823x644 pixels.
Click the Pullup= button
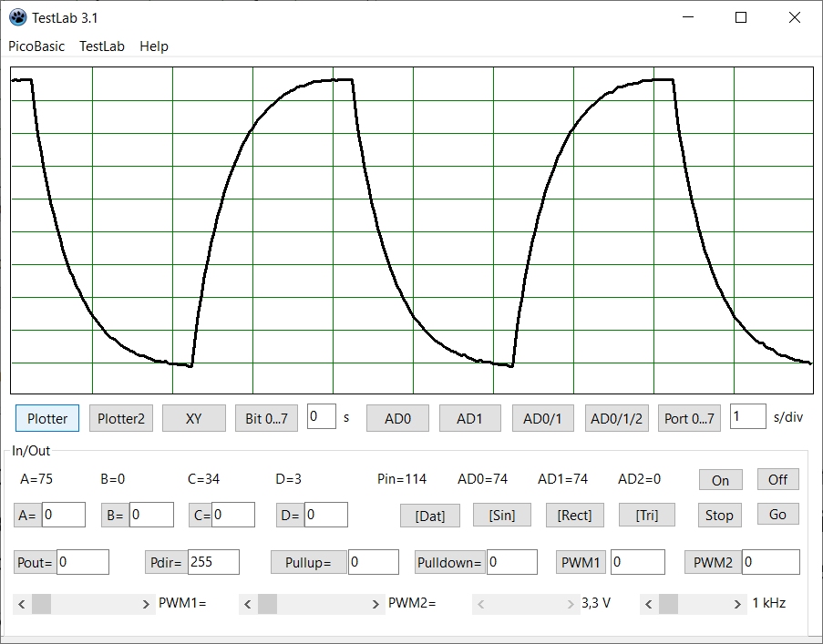click(x=308, y=562)
